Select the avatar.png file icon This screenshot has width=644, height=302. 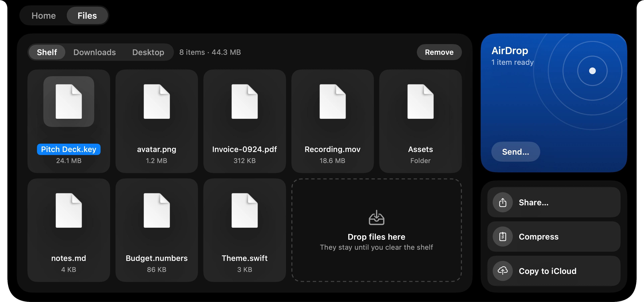(157, 102)
